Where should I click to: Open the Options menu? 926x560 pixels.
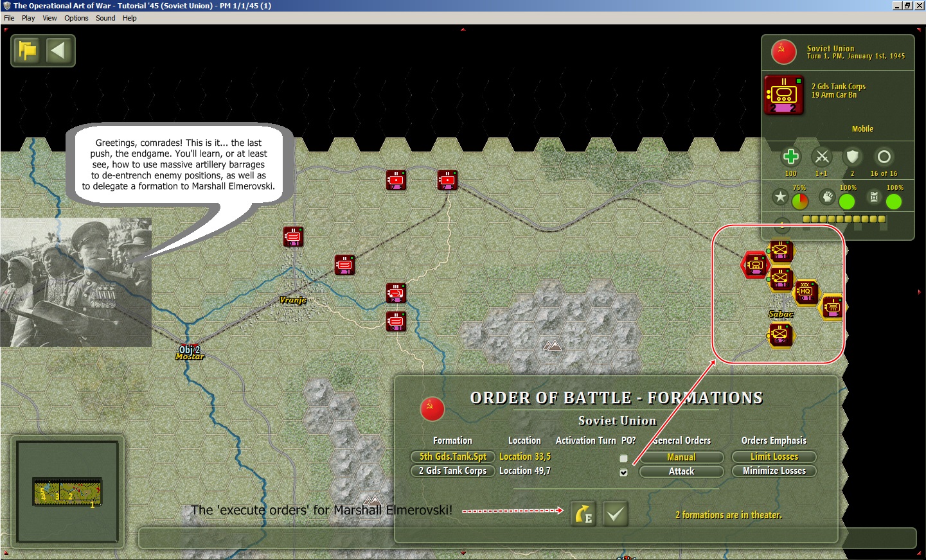point(76,18)
